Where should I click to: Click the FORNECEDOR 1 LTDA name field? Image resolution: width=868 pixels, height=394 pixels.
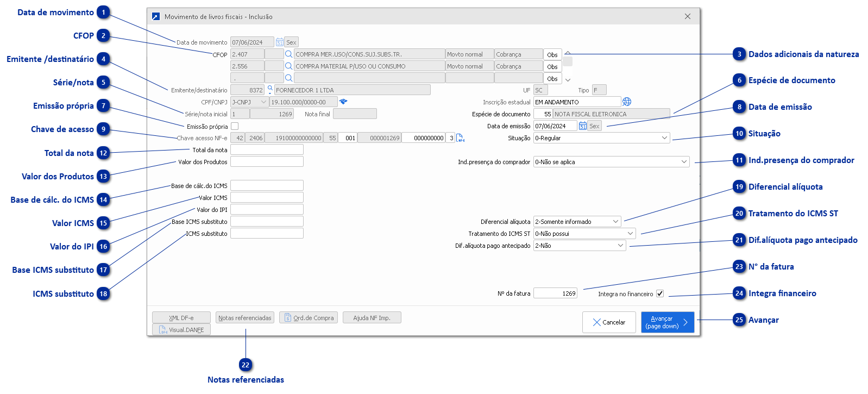[353, 90]
